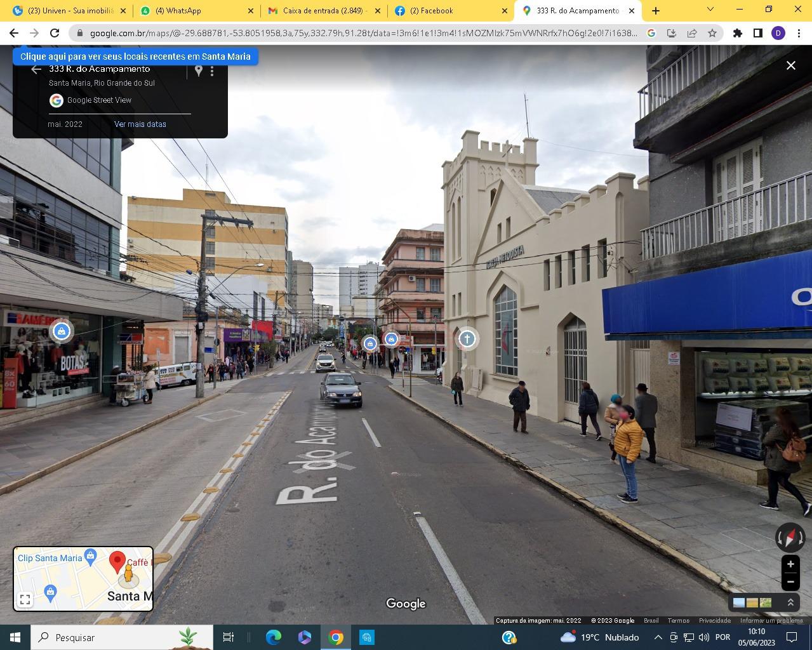Click the fullscreen icon on the minimap
This screenshot has width=812, height=650.
[x=24, y=599]
